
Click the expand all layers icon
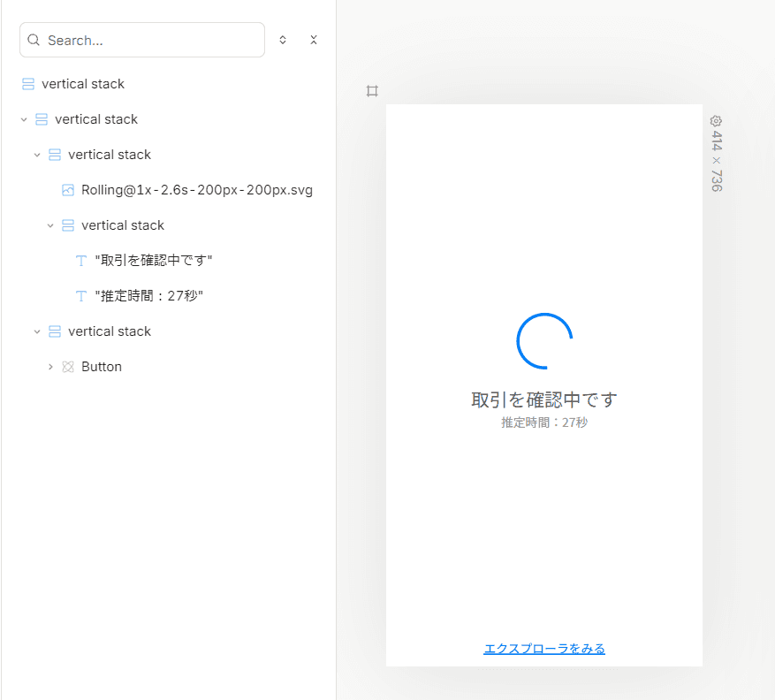click(283, 40)
